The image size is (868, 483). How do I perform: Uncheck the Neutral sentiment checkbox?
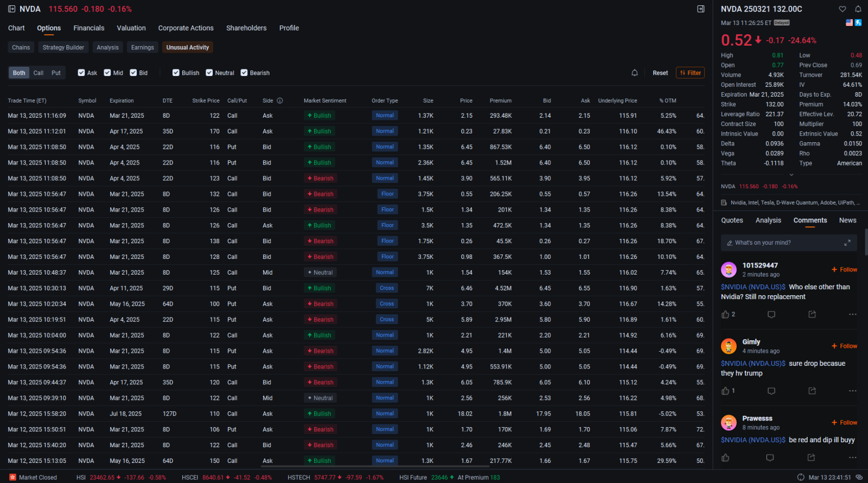click(x=209, y=73)
